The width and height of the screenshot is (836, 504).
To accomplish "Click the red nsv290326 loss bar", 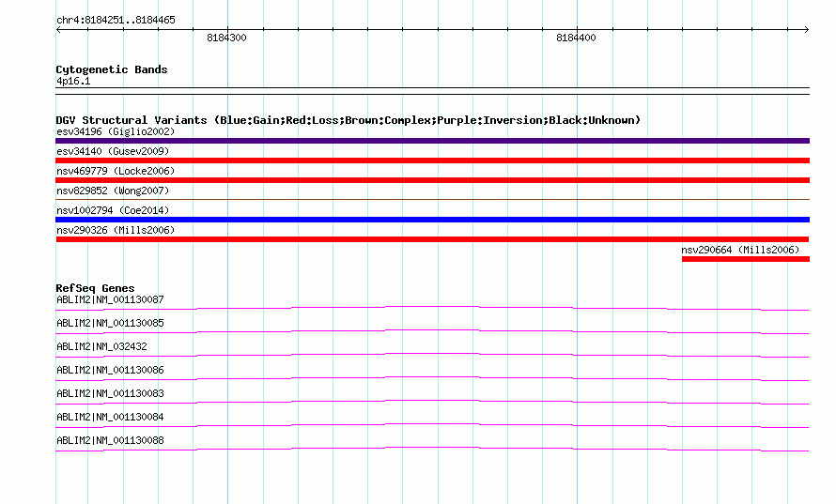I will (432, 239).
